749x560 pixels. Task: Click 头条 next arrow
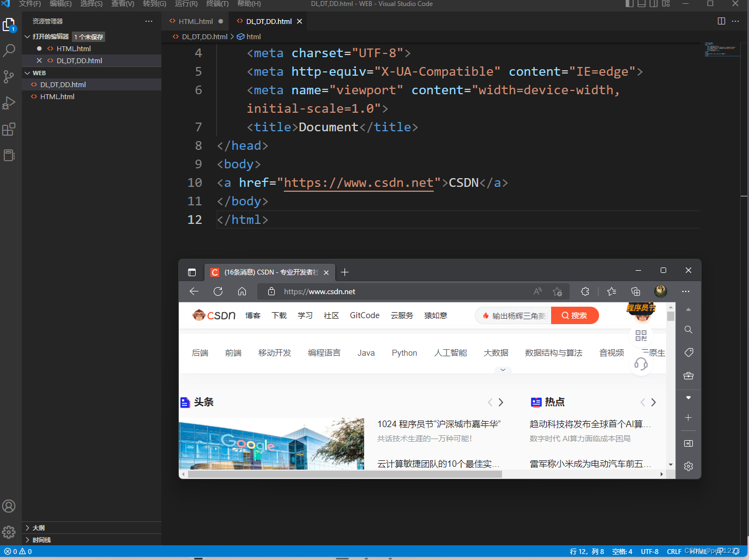tap(501, 403)
